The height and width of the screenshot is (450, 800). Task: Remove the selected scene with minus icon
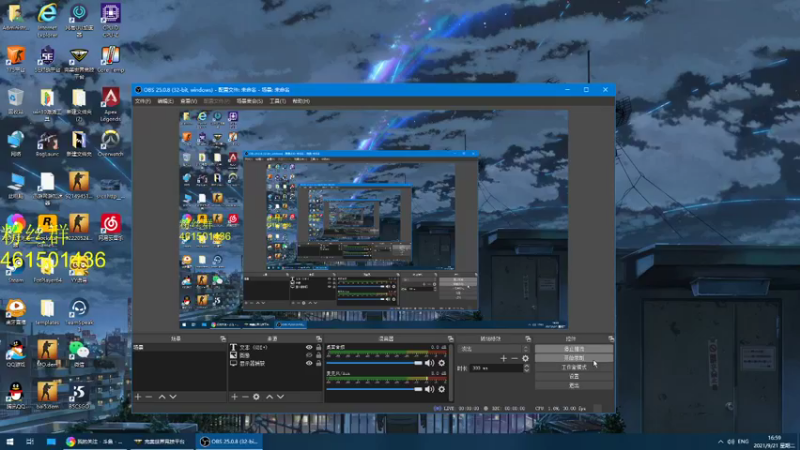click(x=149, y=396)
